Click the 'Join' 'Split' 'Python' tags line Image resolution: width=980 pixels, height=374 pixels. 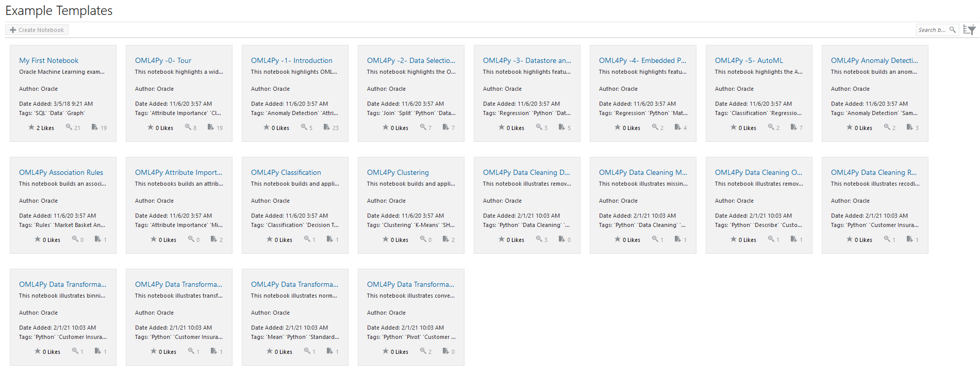pyautogui.click(x=411, y=113)
